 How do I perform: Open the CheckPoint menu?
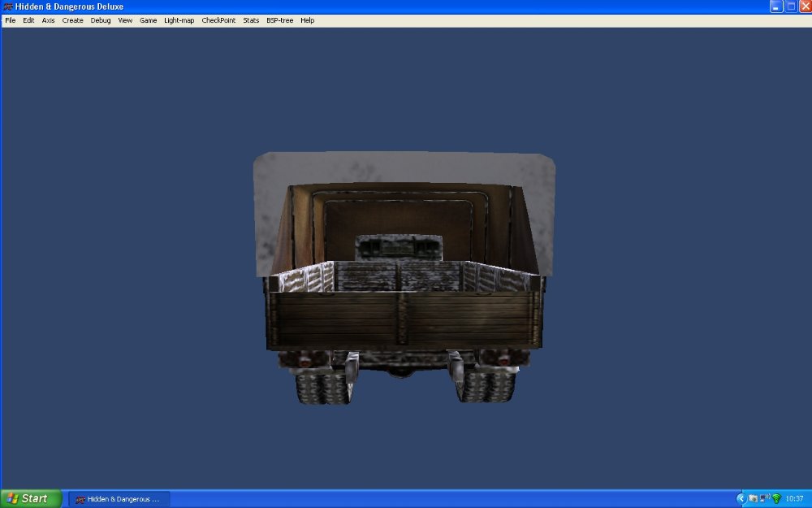point(218,21)
